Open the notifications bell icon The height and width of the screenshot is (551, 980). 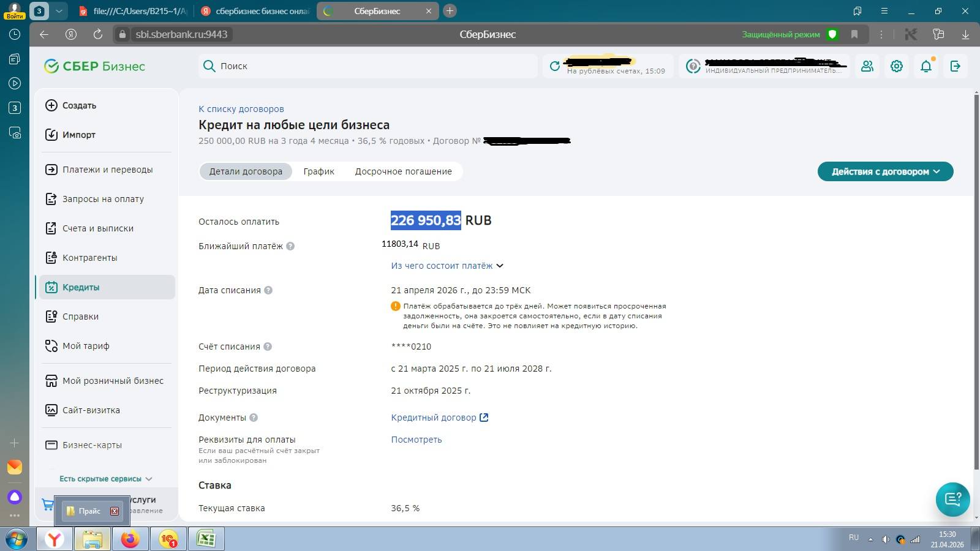point(926,66)
